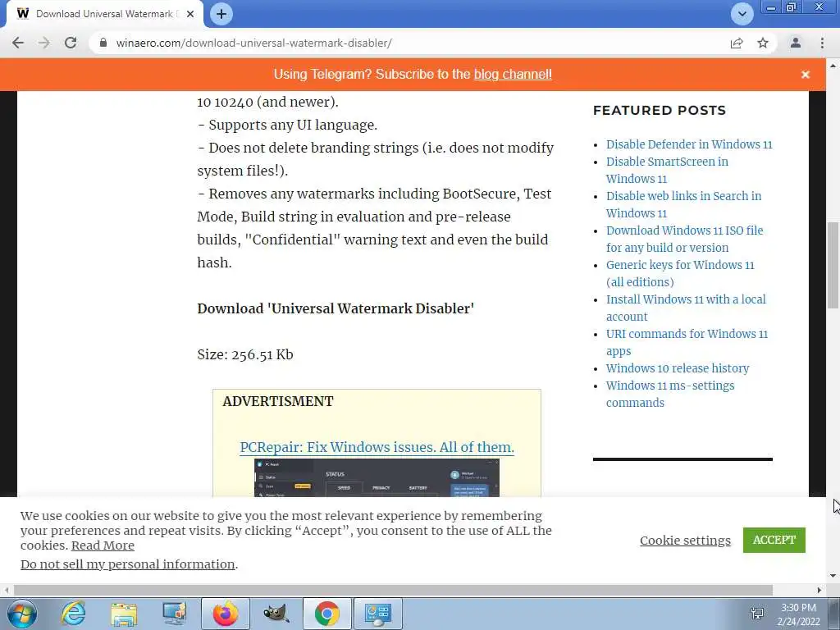
Task: Click the Supports any UI language line
Action: 287,125
